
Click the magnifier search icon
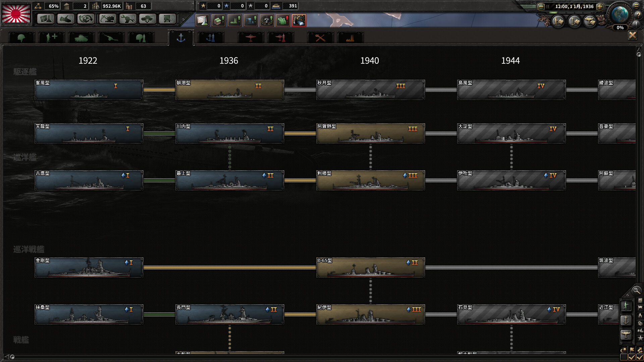click(x=636, y=290)
